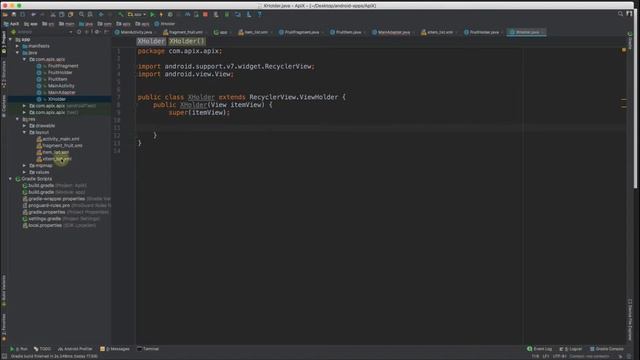Click the Project panel settings gear icon
Screen dimensions: 640x360
click(97, 32)
